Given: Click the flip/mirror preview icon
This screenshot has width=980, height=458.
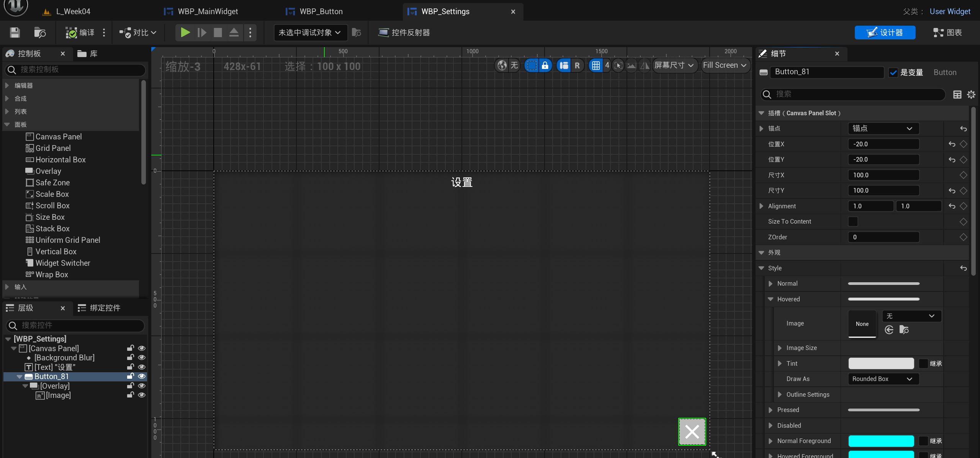Looking at the screenshot, I should [645, 65].
